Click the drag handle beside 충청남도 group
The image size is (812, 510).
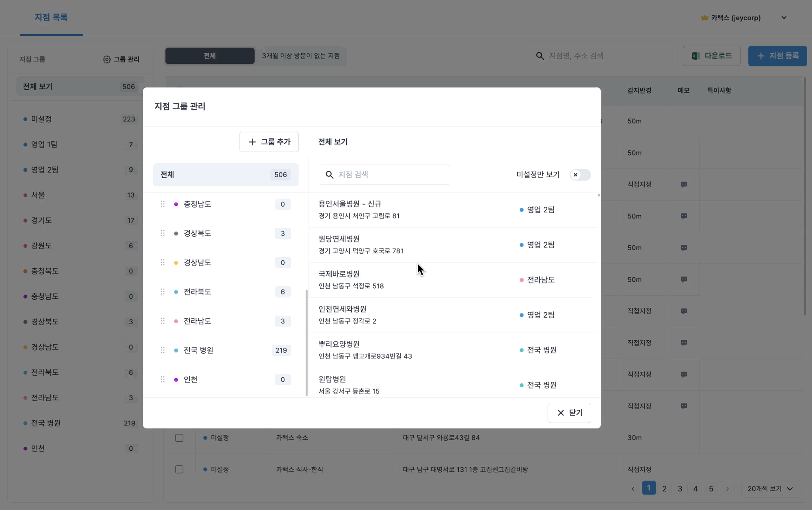[162, 204]
